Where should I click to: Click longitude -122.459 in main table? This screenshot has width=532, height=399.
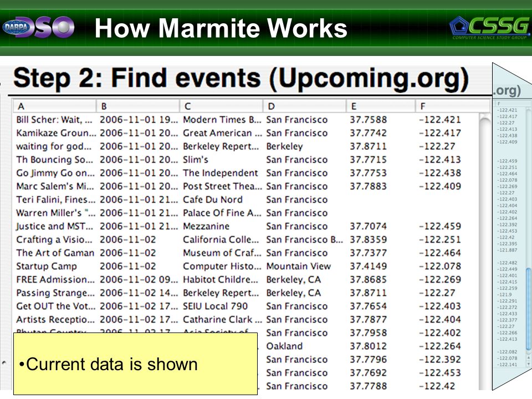tap(440, 226)
